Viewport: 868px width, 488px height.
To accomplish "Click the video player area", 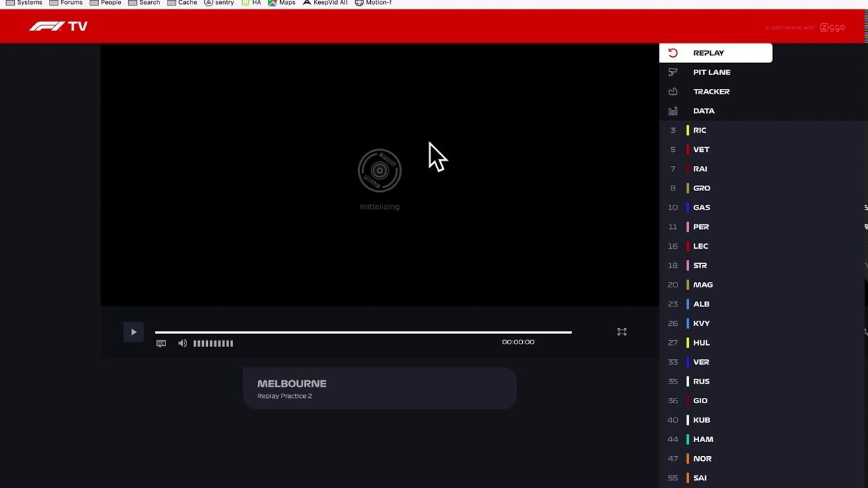I will tap(380, 175).
